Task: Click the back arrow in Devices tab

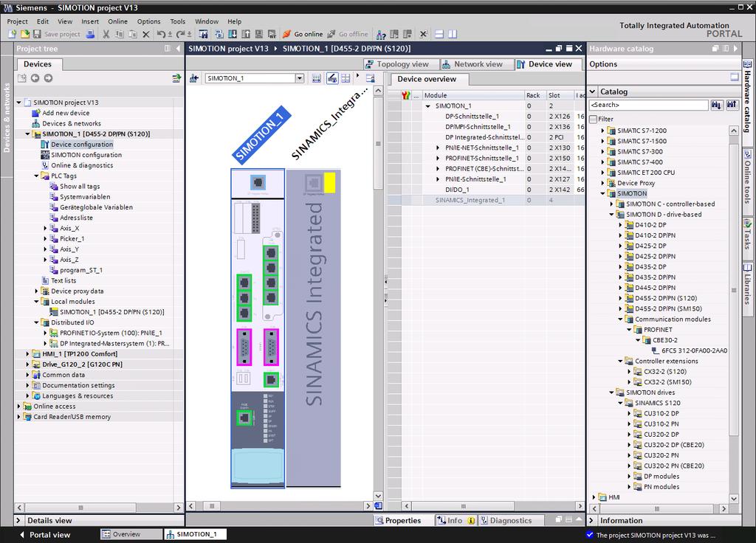Action: pyautogui.click(x=35, y=78)
